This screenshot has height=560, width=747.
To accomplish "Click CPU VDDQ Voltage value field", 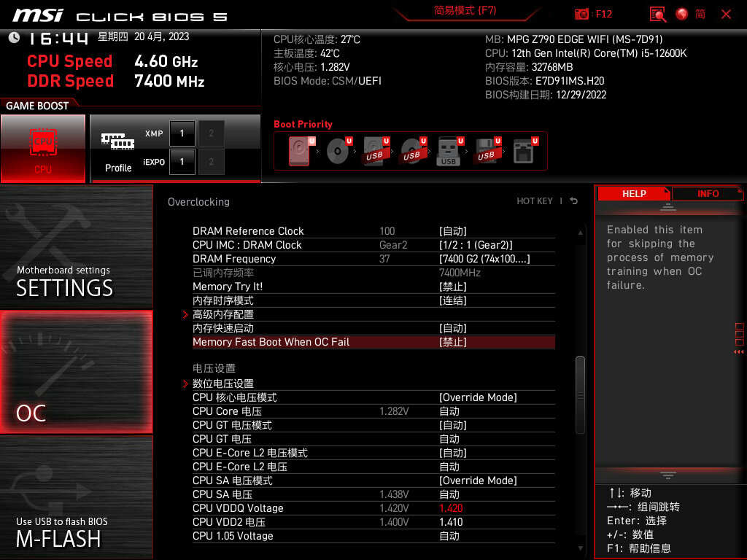I will pos(453,508).
